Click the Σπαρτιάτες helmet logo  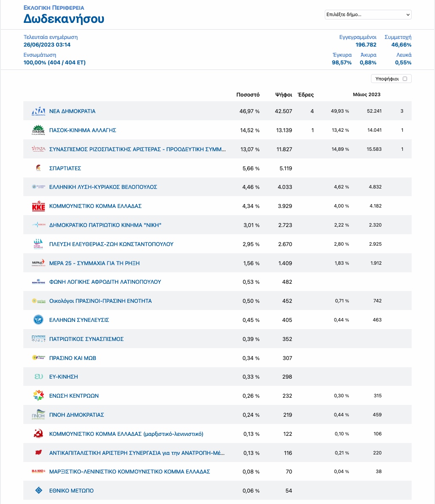point(38,168)
